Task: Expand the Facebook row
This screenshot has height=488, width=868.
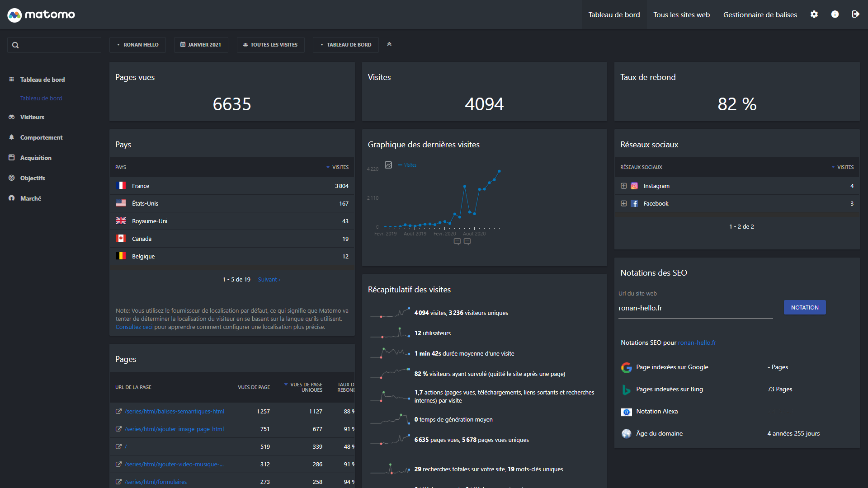Action: click(623, 203)
